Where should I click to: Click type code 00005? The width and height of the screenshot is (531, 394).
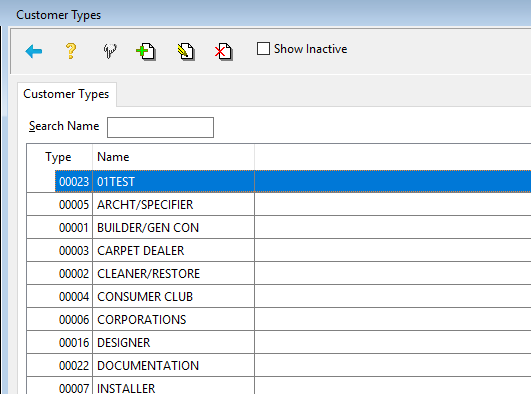[74, 205]
